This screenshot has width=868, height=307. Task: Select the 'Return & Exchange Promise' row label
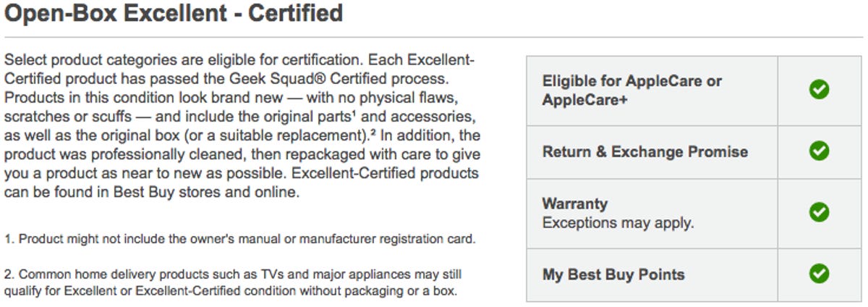point(645,151)
